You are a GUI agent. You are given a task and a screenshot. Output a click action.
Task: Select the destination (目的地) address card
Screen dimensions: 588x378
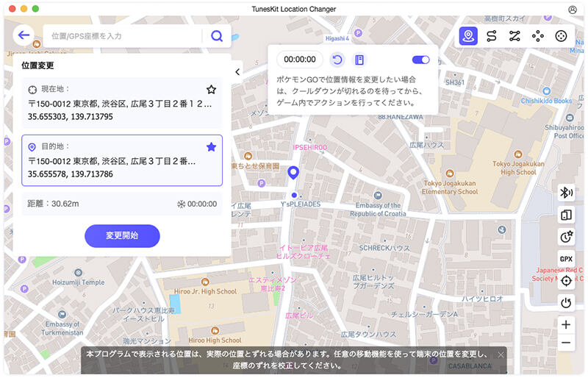[122, 160]
